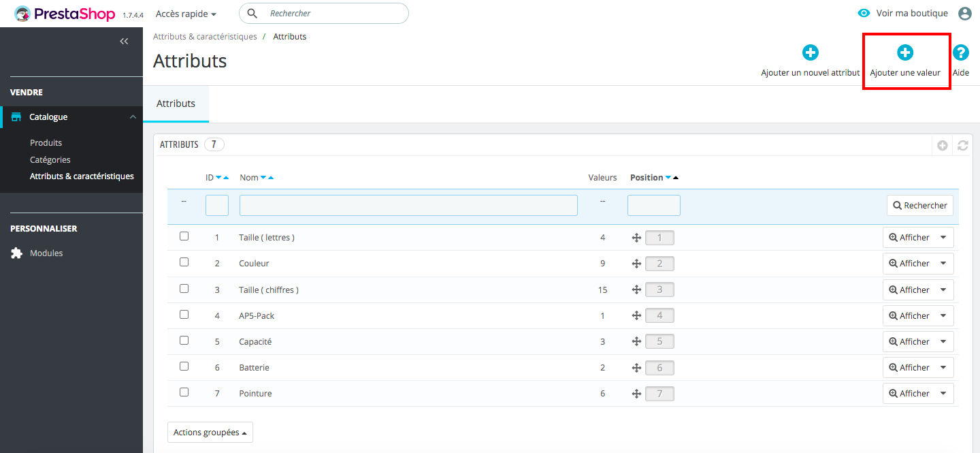Viewport: 980px width, 453px height.
Task: Check the Taille ( lettres ) row checkbox
Action: (184, 236)
